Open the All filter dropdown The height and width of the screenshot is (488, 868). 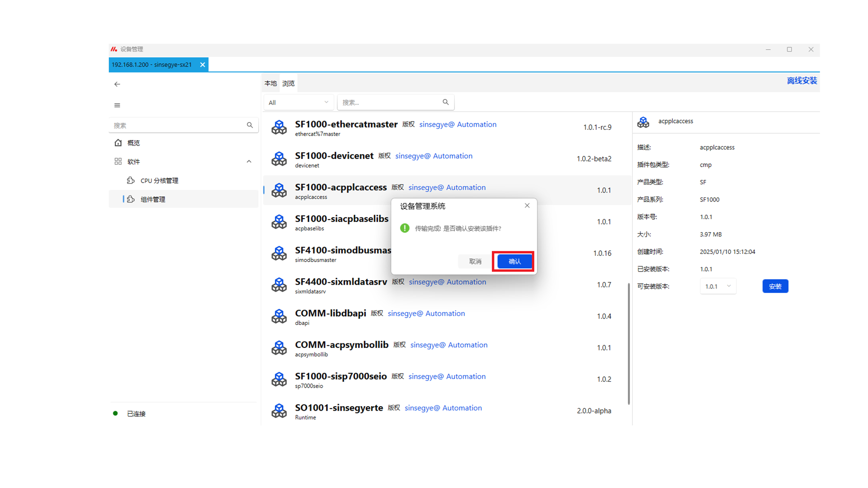(x=298, y=103)
